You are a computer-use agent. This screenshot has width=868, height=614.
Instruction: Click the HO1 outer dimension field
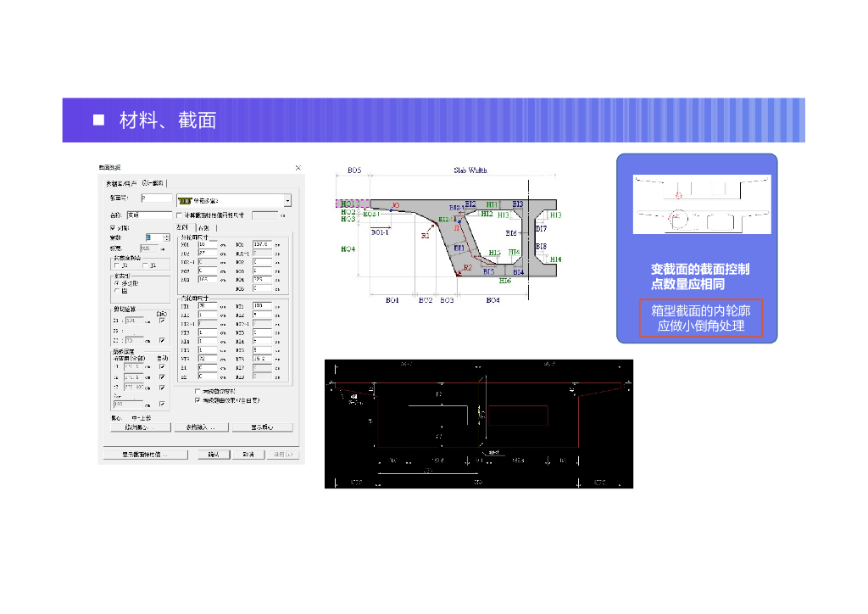208,244
